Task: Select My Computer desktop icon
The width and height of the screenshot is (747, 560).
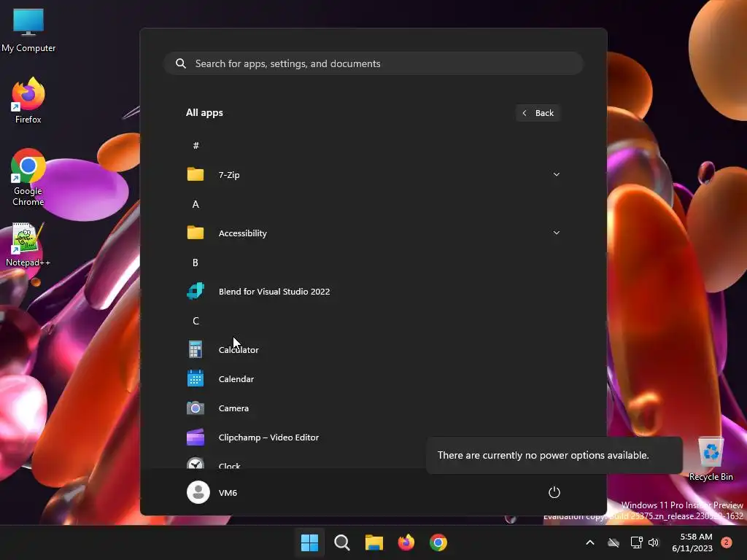Action: tap(28, 31)
